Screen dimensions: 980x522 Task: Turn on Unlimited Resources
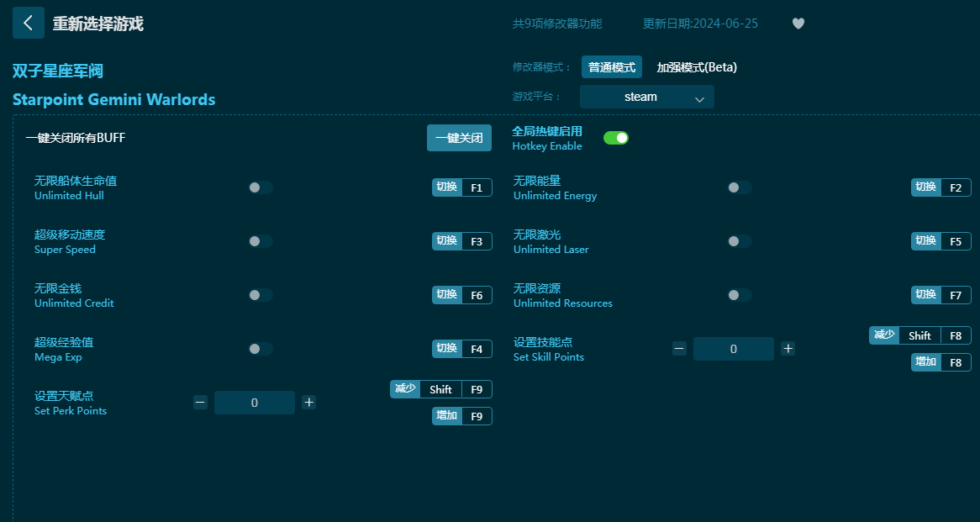tap(740, 295)
